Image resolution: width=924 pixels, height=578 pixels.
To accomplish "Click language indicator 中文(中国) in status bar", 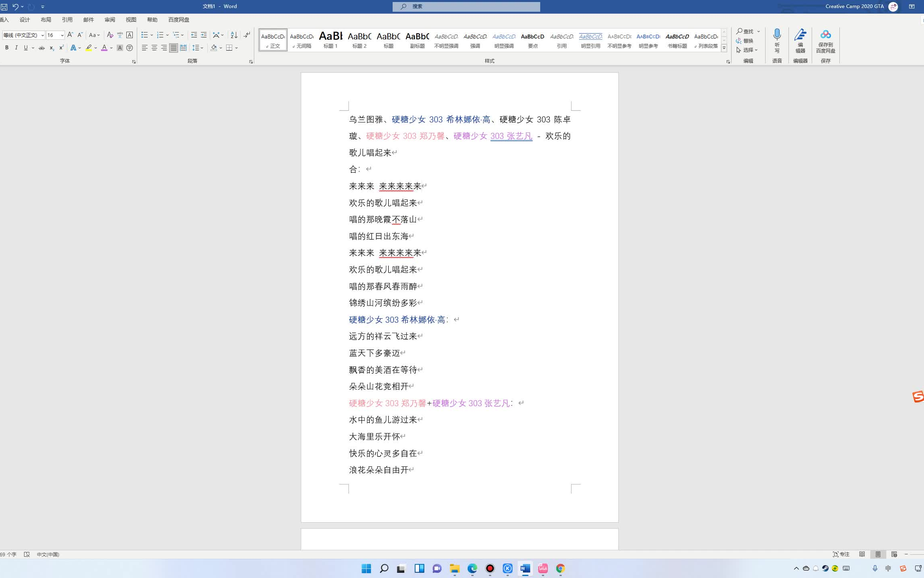I will point(48,554).
